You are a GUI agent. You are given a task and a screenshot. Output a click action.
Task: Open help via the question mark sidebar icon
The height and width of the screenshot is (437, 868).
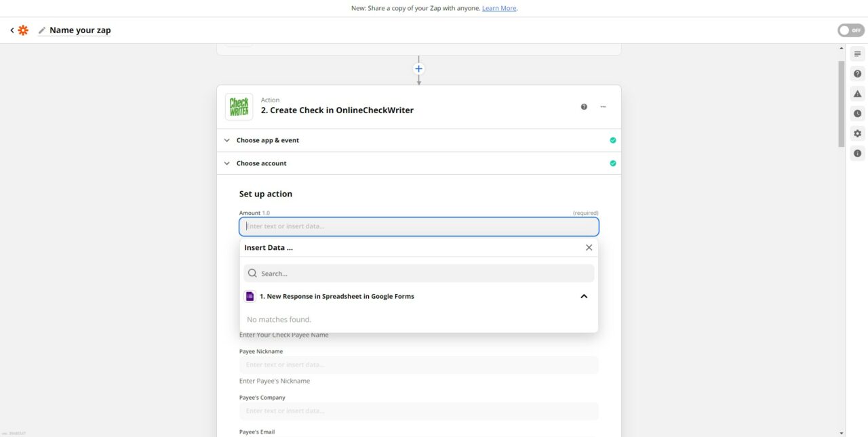tap(856, 73)
